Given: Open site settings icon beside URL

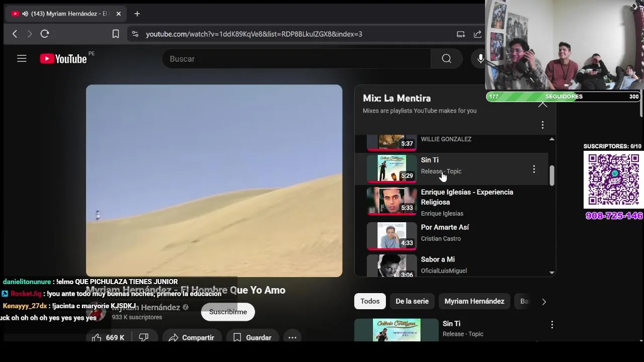Looking at the screenshot, I should pyautogui.click(x=135, y=34).
